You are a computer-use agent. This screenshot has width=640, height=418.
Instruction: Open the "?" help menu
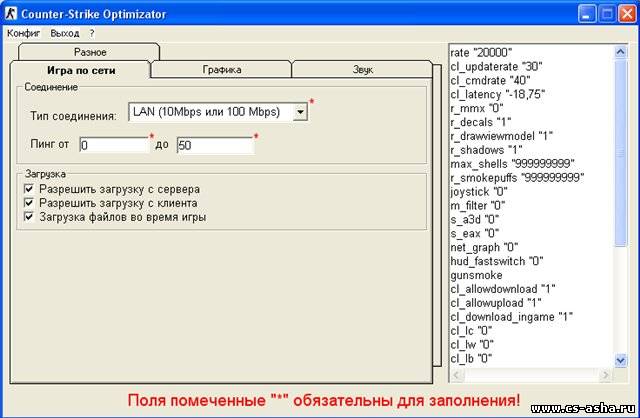click(x=92, y=33)
